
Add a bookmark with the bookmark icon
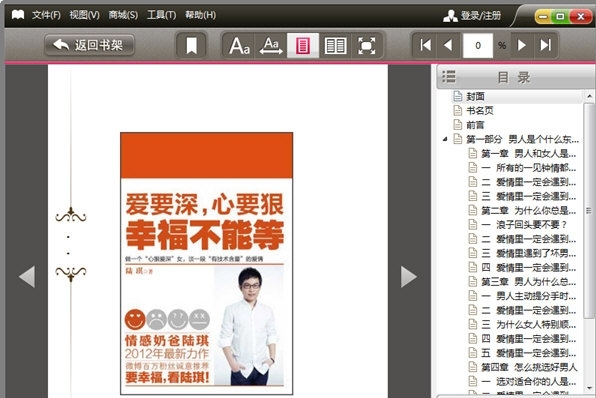(x=192, y=46)
